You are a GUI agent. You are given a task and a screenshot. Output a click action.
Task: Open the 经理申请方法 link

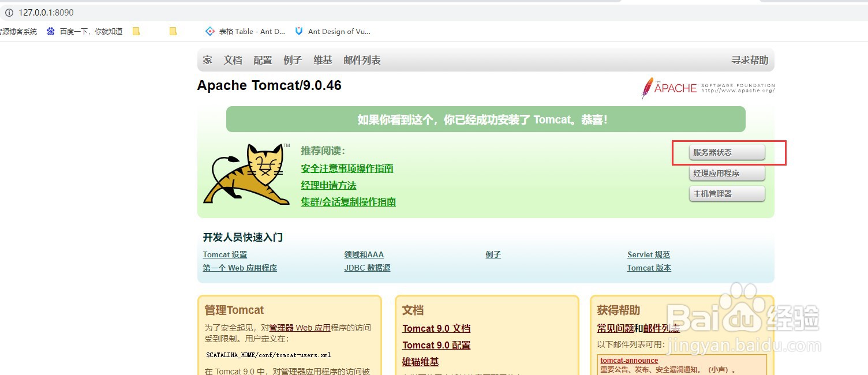click(328, 185)
